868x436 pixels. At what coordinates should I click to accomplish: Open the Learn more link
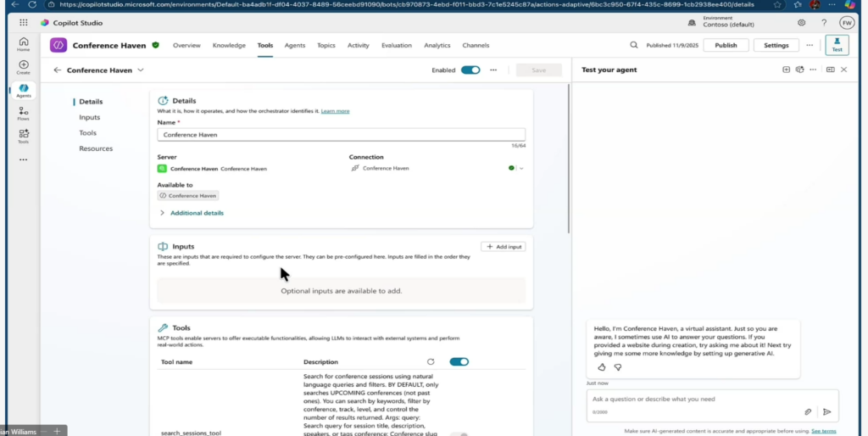[x=335, y=111]
